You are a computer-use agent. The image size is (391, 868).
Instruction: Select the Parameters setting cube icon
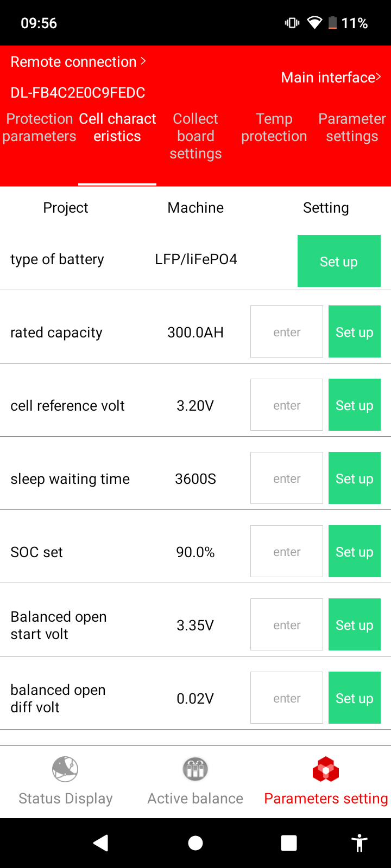coord(326,769)
